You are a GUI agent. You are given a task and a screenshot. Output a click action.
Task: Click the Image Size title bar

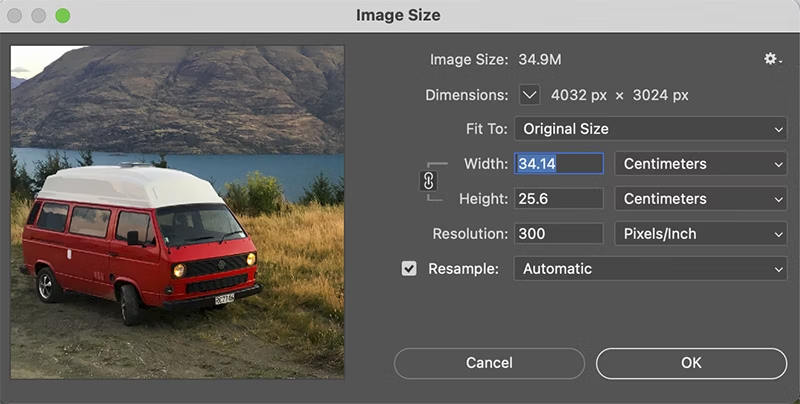tap(398, 16)
